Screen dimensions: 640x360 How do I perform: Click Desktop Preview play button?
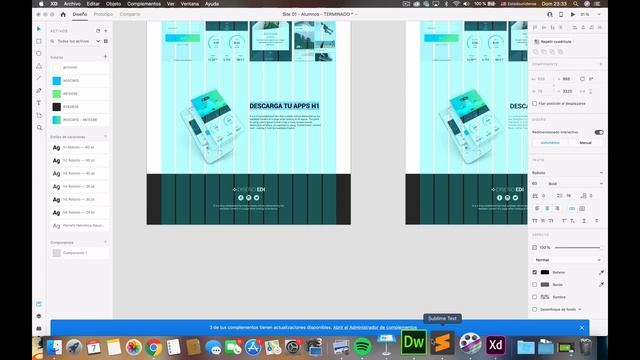coord(573,14)
